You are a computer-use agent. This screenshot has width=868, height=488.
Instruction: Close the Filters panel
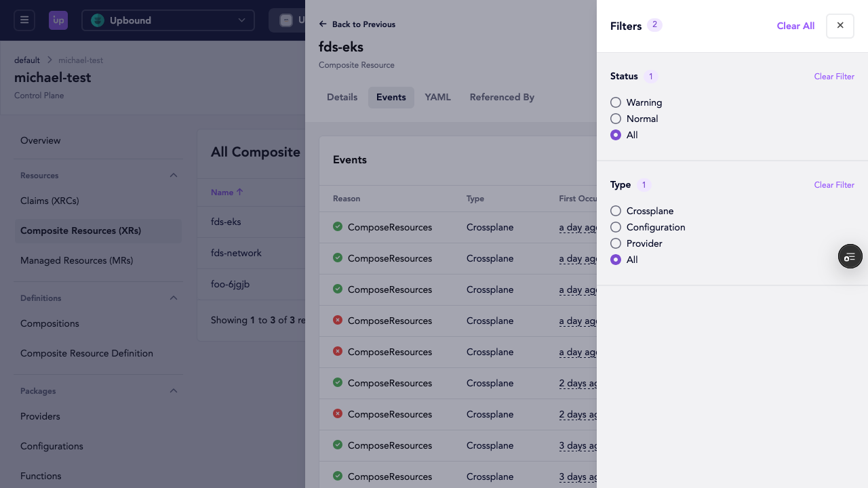[840, 26]
